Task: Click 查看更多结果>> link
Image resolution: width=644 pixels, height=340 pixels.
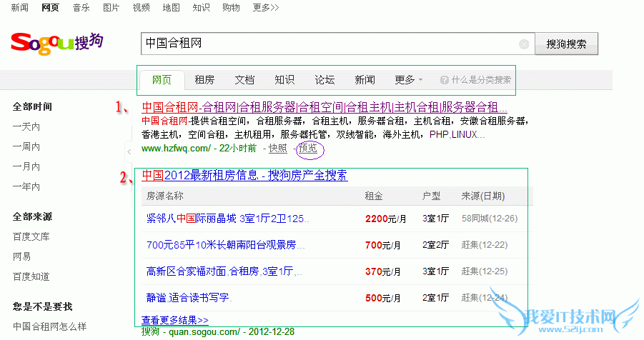Action: click(175, 321)
